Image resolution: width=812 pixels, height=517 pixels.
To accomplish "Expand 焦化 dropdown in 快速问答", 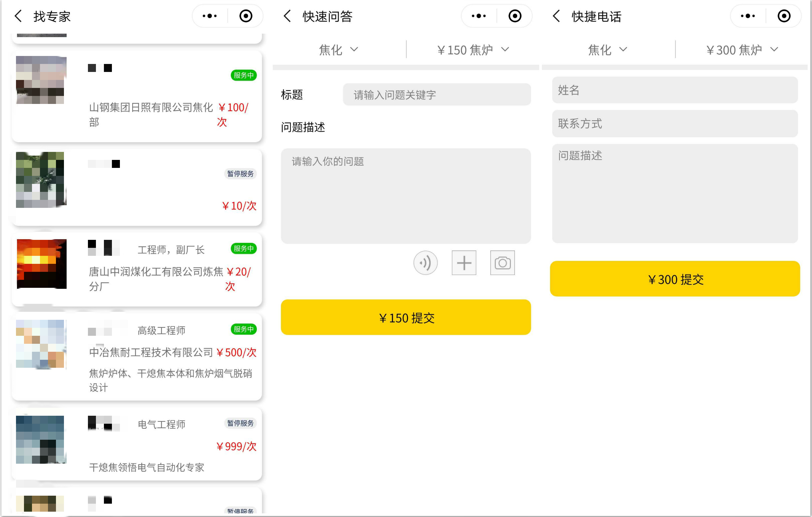I will coord(338,50).
